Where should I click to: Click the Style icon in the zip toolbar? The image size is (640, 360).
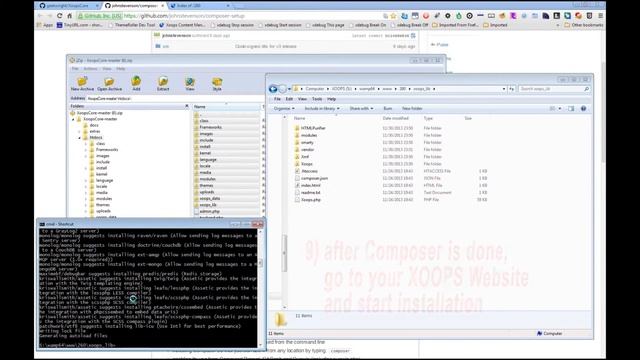(217, 81)
